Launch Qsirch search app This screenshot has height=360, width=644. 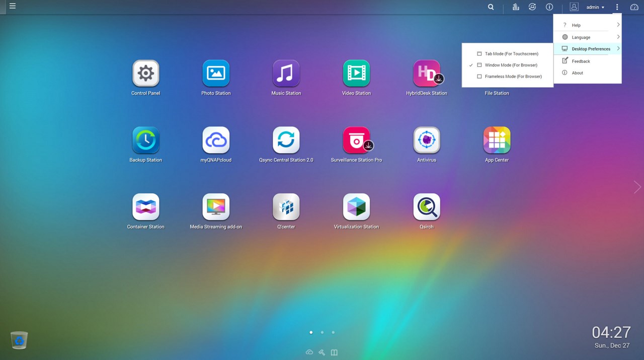427,207
